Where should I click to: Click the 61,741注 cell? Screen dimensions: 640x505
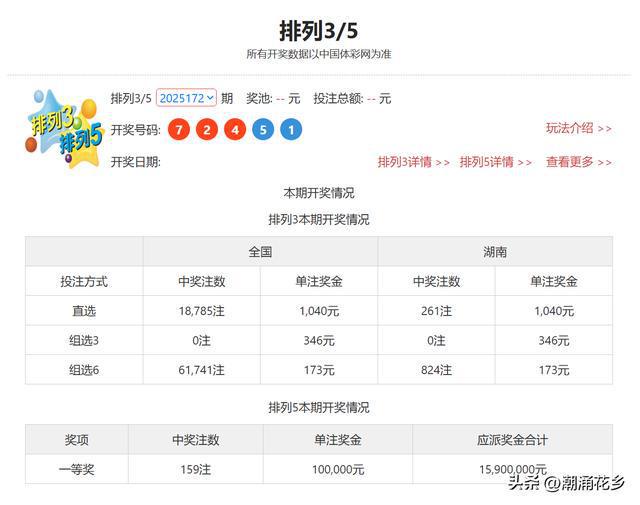[x=202, y=370]
